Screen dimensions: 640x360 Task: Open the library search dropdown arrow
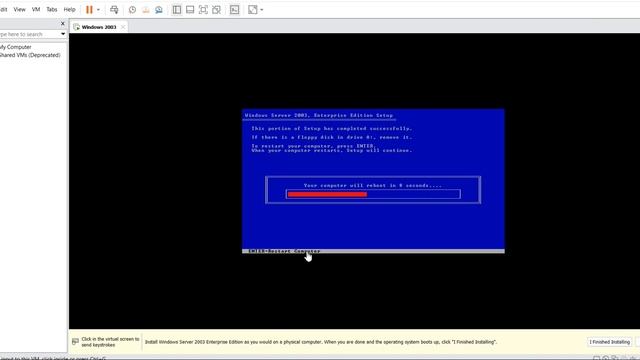[x=63, y=34]
